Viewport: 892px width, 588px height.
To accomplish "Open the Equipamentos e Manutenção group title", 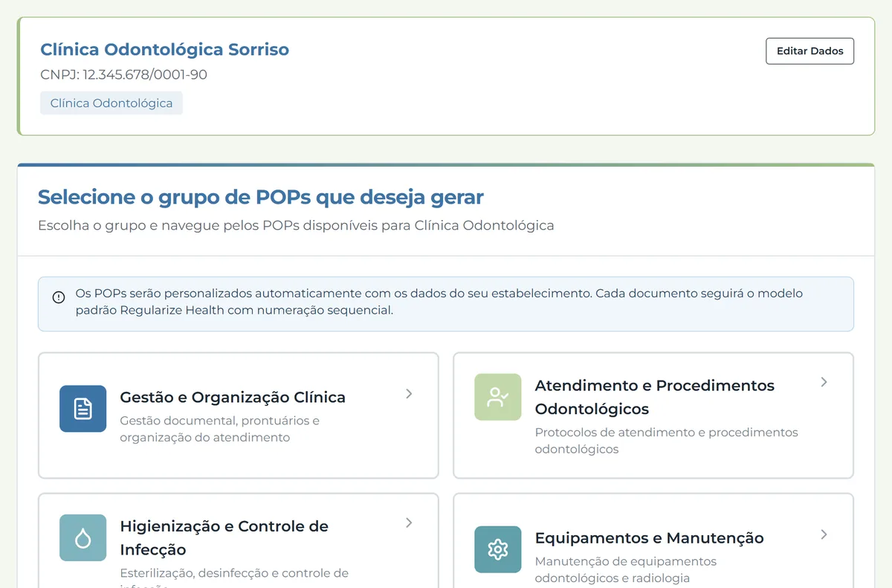I will [650, 537].
